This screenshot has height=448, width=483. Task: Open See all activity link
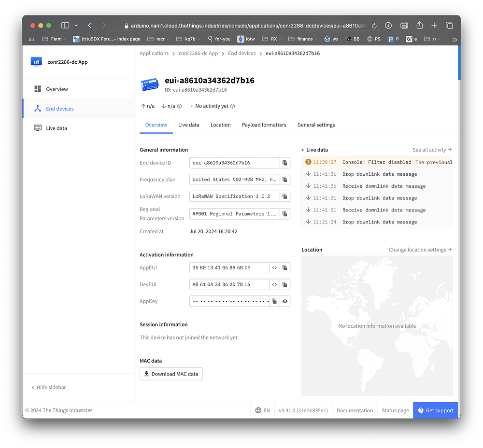click(432, 150)
